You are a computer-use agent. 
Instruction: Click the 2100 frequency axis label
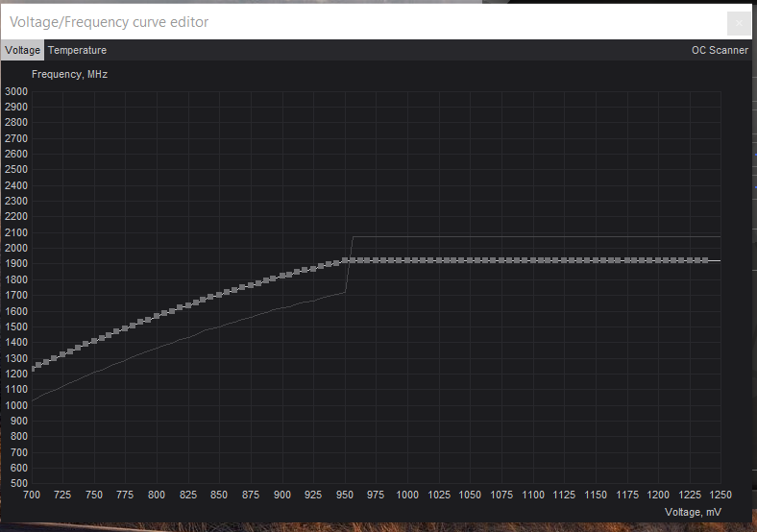[16, 232]
